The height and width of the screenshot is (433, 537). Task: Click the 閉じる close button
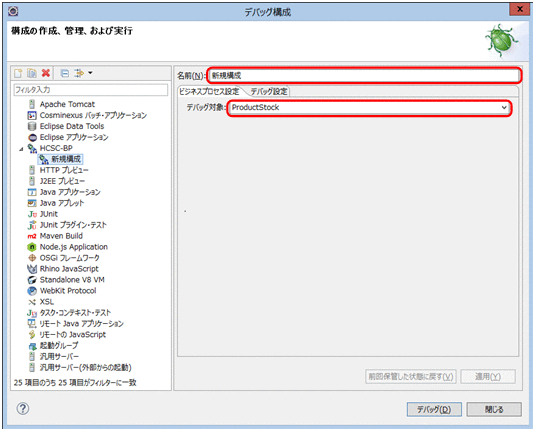494,409
